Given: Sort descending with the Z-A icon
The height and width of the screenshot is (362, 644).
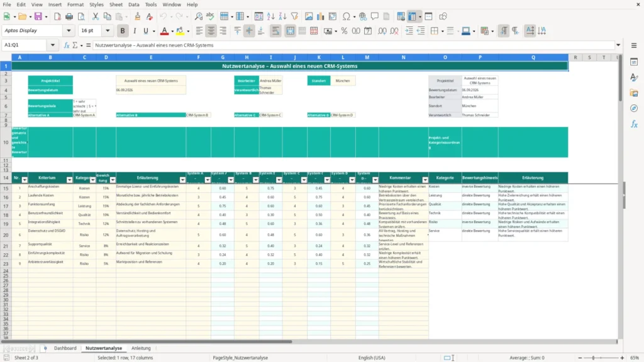Looking at the screenshot, I should (282, 16).
